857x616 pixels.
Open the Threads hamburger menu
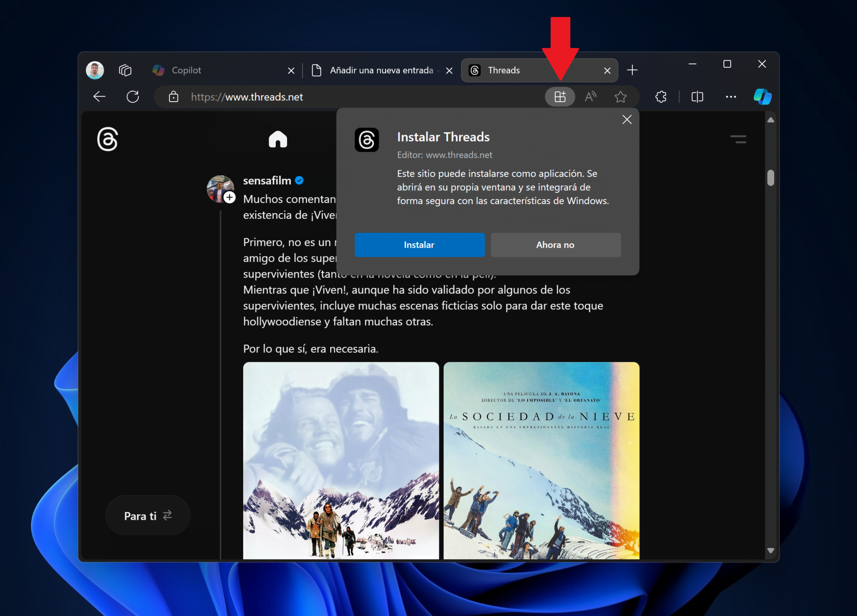tap(739, 140)
